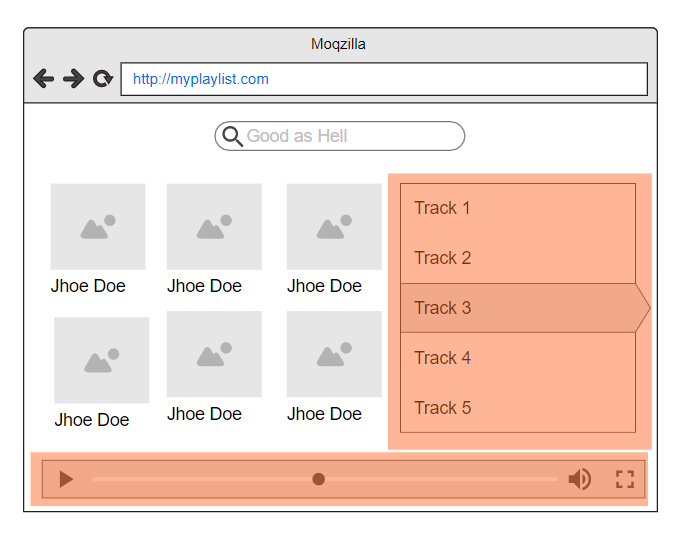
Task: Open the middle top-row album thumbnail
Action: [214, 227]
